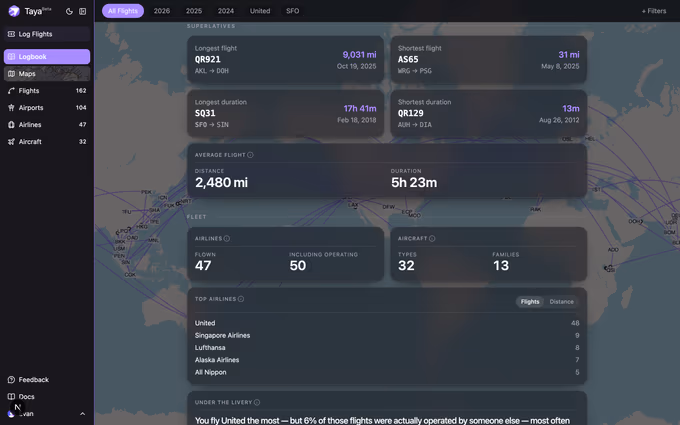Click the 47 airlines flown count
This screenshot has width=680, height=425.
(203, 265)
